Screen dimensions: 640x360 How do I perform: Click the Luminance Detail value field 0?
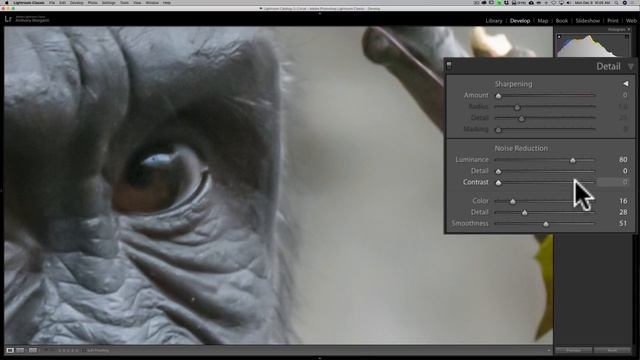pos(624,171)
